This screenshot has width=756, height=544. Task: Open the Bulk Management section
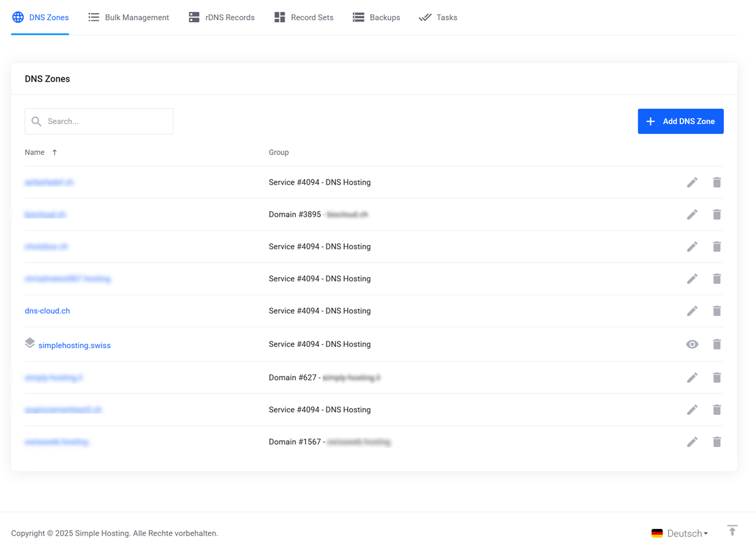click(129, 17)
